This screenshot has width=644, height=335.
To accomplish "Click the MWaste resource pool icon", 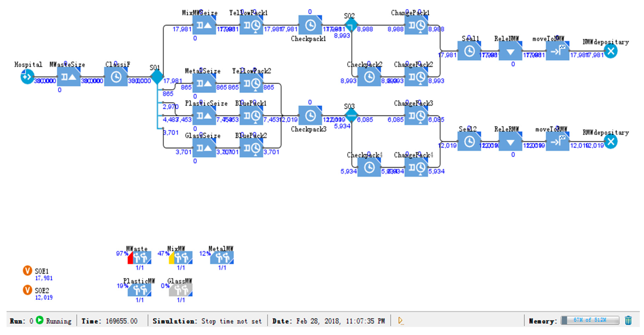I will point(139,258).
